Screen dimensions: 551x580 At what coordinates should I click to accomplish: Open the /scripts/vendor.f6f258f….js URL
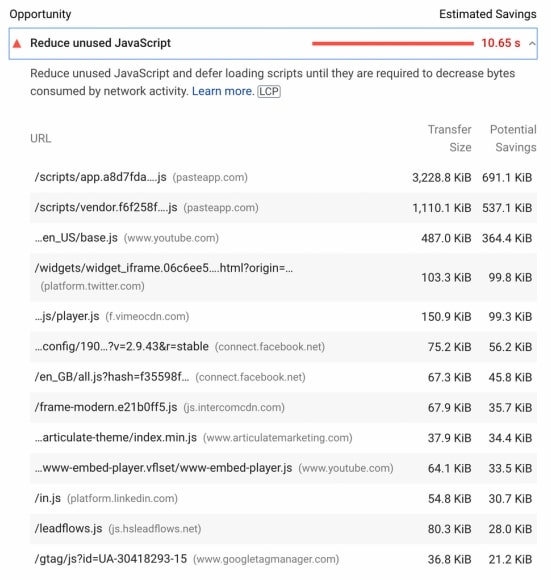pos(106,208)
